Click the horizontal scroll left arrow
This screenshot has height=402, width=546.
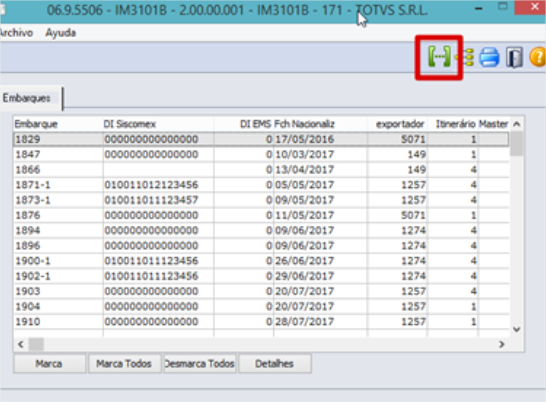(21, 344)
